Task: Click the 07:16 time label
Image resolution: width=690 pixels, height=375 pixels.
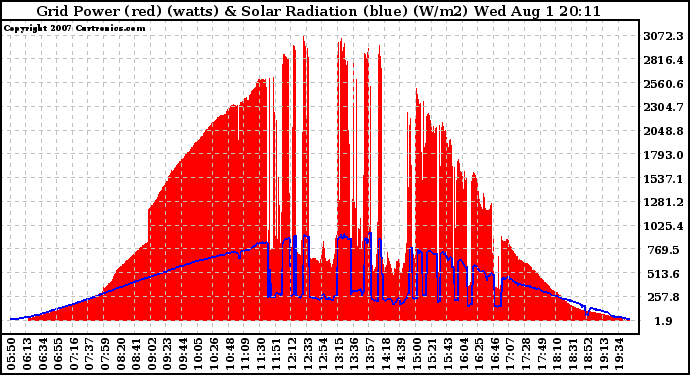Action: (x=74, y=354)
